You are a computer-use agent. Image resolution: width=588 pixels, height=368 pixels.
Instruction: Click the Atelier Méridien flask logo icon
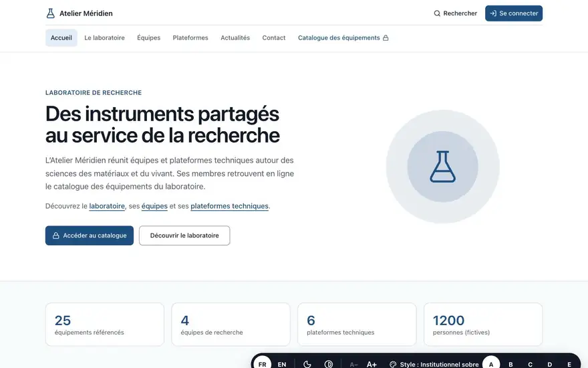tap(50, 13)
